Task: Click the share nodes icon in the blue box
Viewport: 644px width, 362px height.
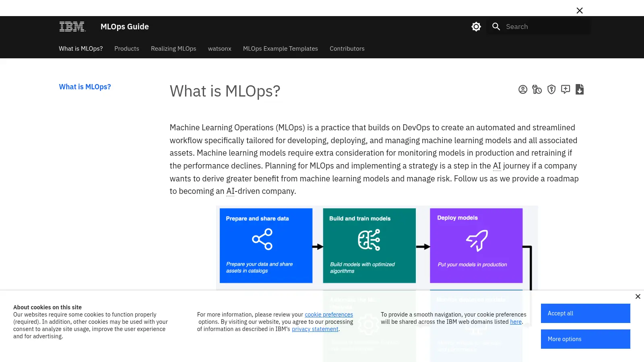Action: 262,239
